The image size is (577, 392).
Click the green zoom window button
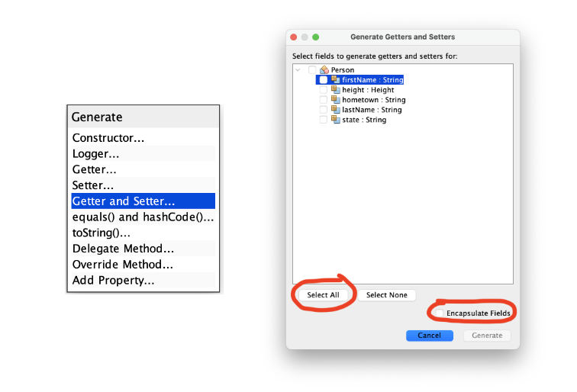coord(316,37)
